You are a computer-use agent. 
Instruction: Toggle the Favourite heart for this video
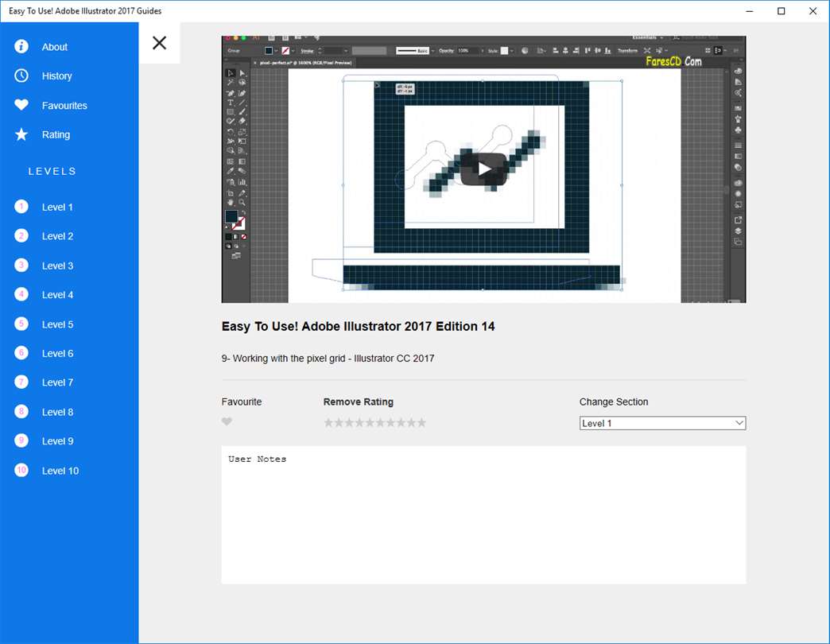[227, 421]
